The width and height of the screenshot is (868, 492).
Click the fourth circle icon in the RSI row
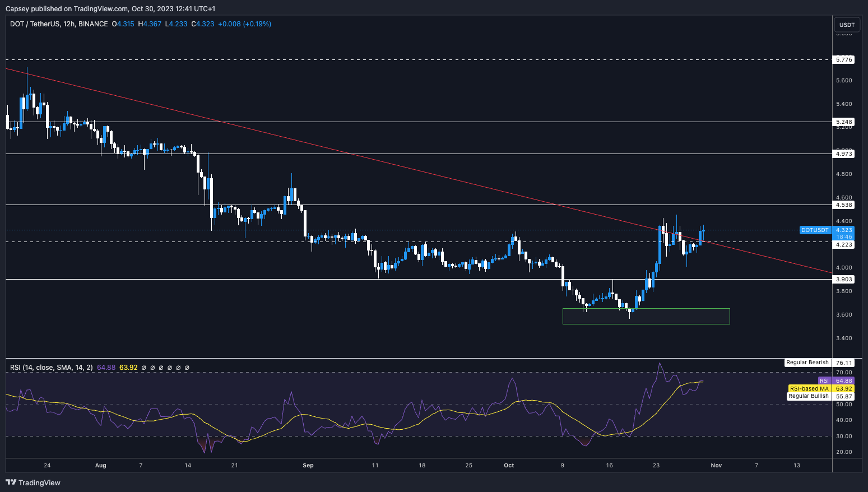click(x=169, y=368)
